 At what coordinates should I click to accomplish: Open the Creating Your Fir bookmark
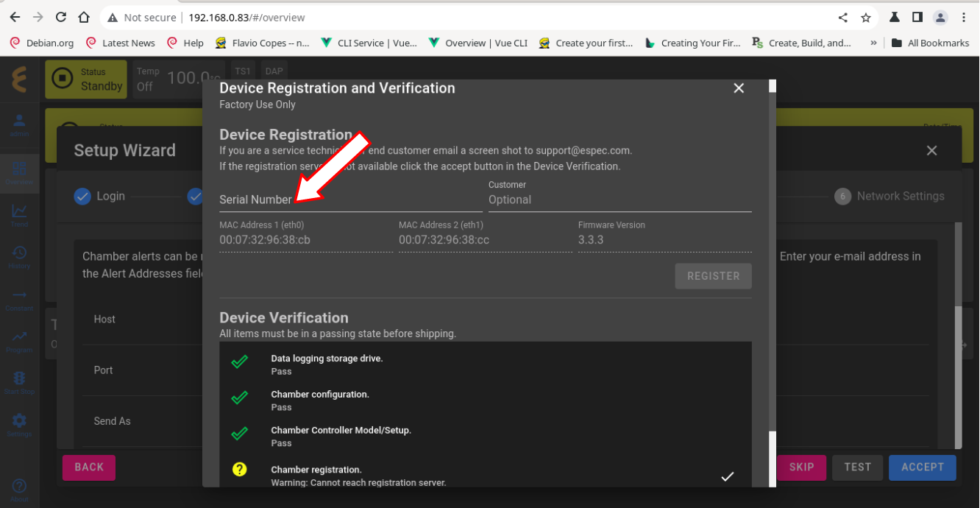click(693, 43)
